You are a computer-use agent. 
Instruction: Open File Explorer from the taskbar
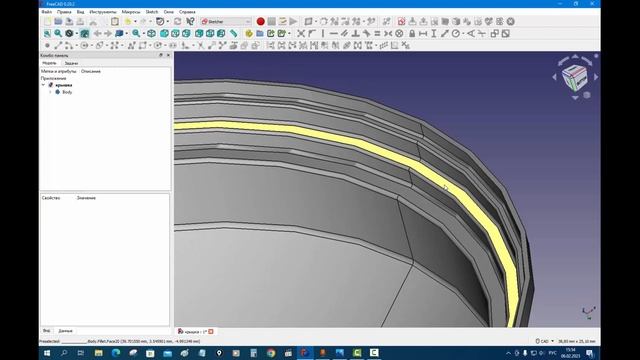pyautogui.click(x=98, y=353)
